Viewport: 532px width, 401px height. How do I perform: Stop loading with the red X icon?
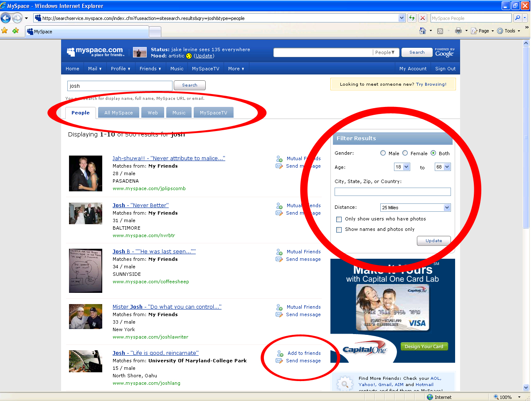point(423,18)
